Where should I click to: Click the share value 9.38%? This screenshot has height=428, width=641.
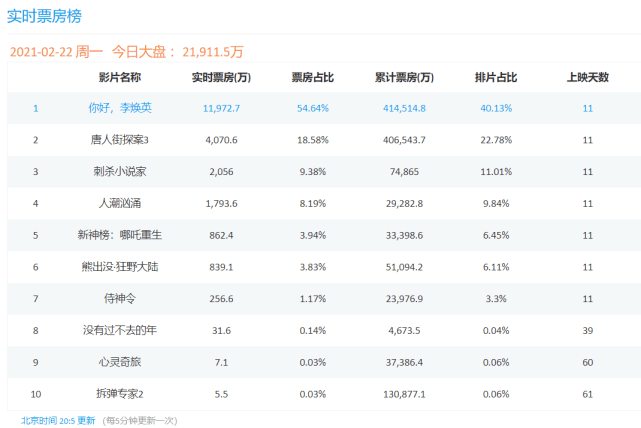click(313, 172)
